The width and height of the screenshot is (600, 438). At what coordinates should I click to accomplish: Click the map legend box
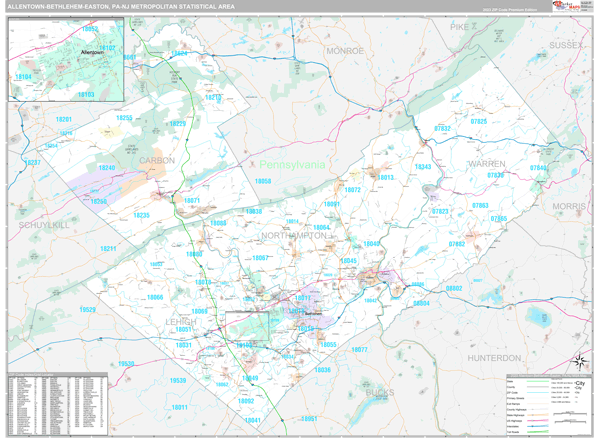coord(549,404)
